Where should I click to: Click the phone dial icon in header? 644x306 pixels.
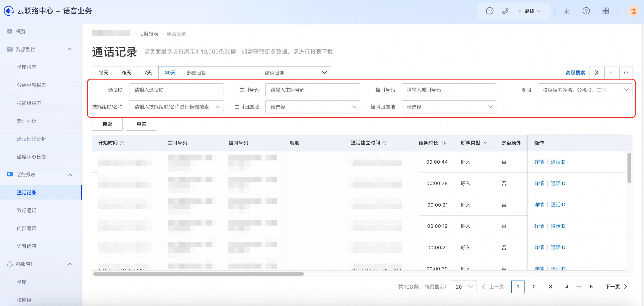coord(505,11)
